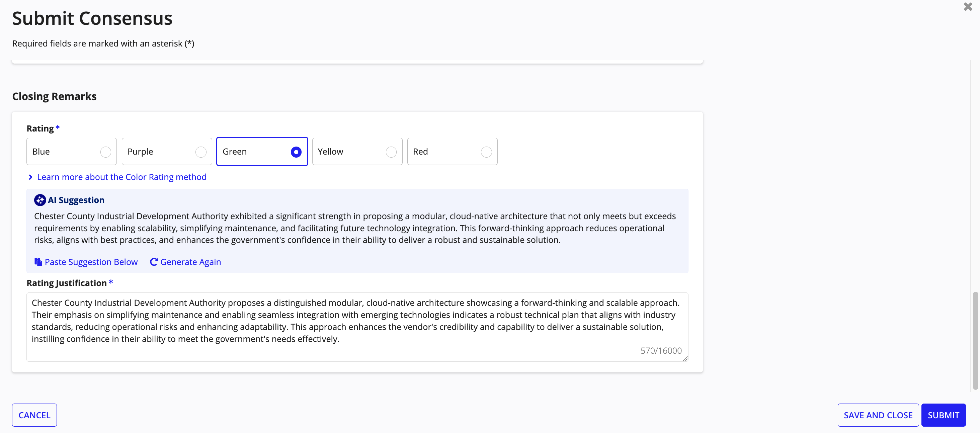Select the Blue rating radio button

[x=106, y=152]
